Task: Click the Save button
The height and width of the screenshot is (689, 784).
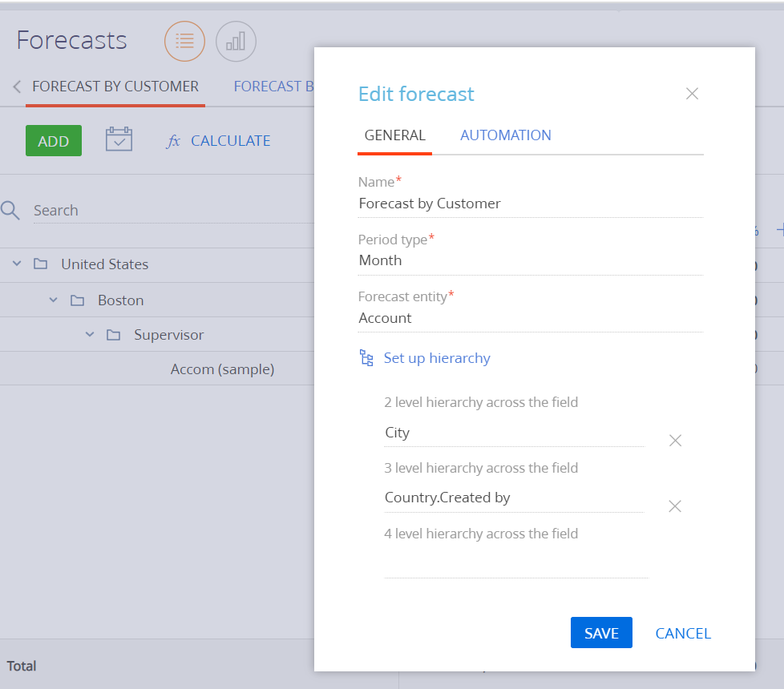Action: tap(601, 633)
